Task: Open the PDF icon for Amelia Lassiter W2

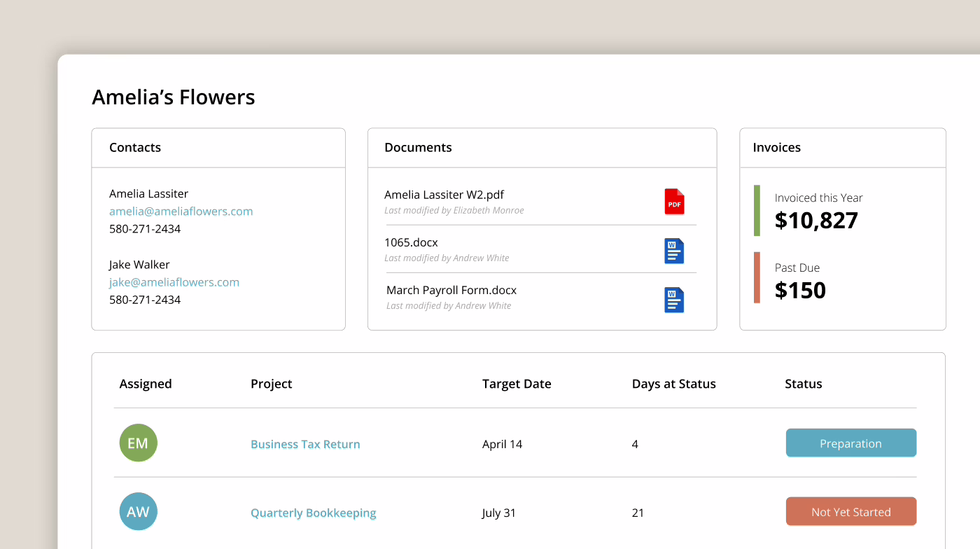Action: 674,202
